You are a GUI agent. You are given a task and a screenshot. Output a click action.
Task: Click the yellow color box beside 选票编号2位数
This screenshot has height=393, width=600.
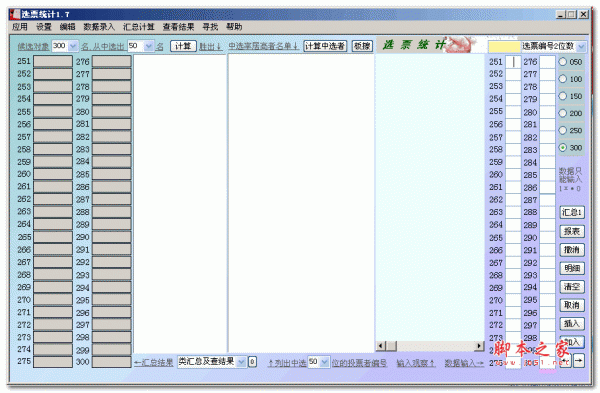pyautogui.click(x=504, y=47)
